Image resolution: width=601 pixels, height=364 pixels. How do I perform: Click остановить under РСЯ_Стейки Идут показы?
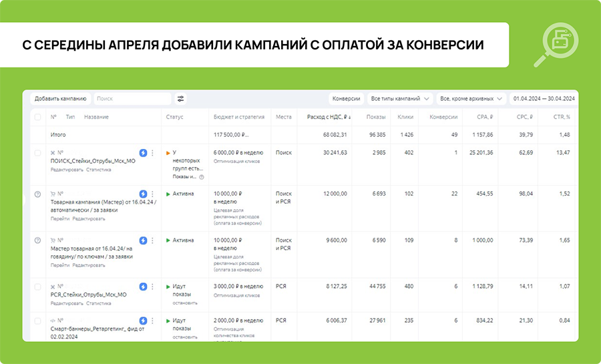tap(185, 303)
